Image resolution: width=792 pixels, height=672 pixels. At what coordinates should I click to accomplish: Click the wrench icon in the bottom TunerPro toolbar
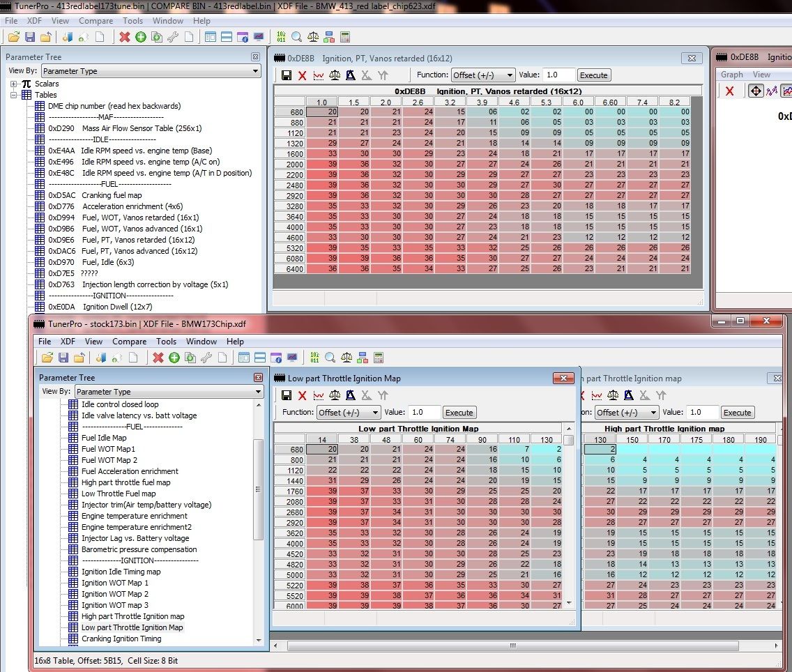tap(206, 358)
